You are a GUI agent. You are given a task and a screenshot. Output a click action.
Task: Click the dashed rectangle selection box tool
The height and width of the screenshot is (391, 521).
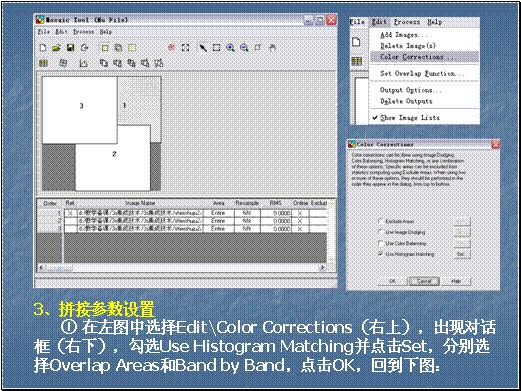[x=216, y=48]
